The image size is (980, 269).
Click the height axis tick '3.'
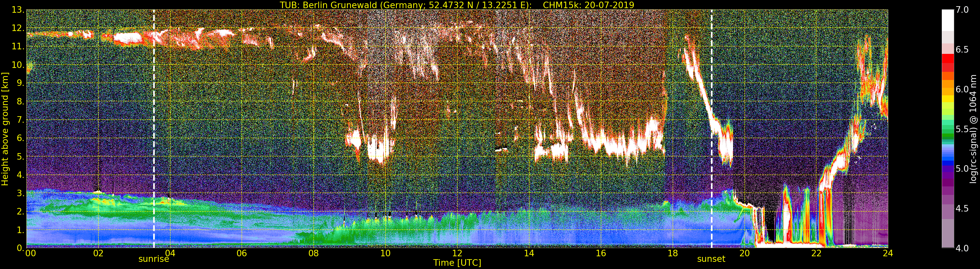(x=20, y=193)
